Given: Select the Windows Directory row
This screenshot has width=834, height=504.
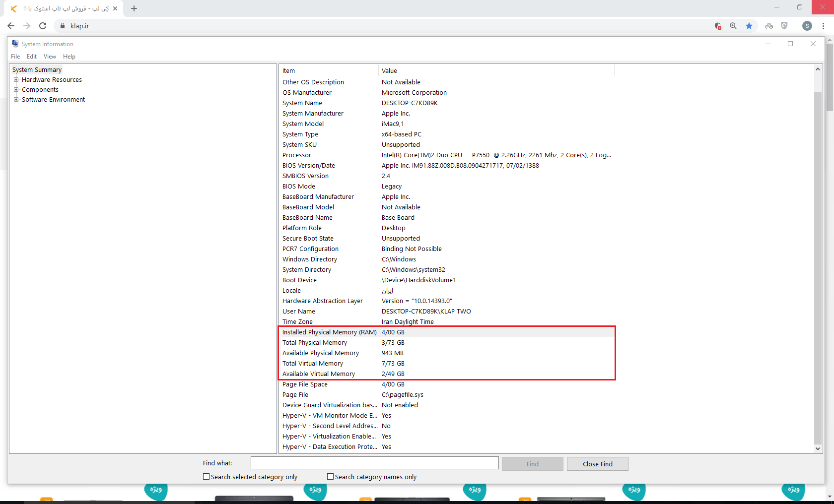Looking at the screenshot, I should (447, 259).
